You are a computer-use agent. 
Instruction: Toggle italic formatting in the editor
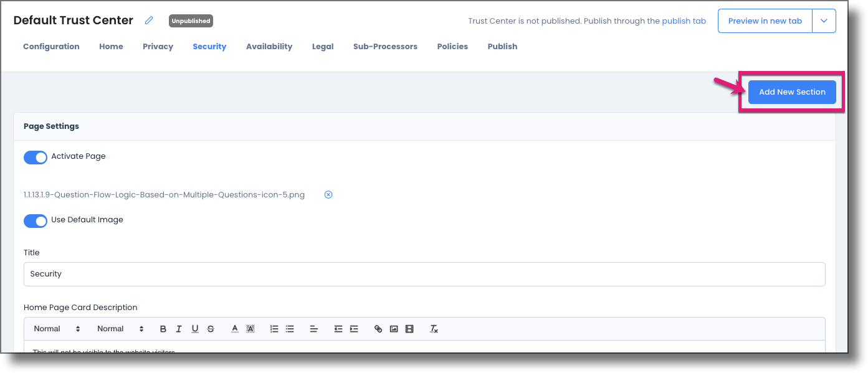coord(179,329)
